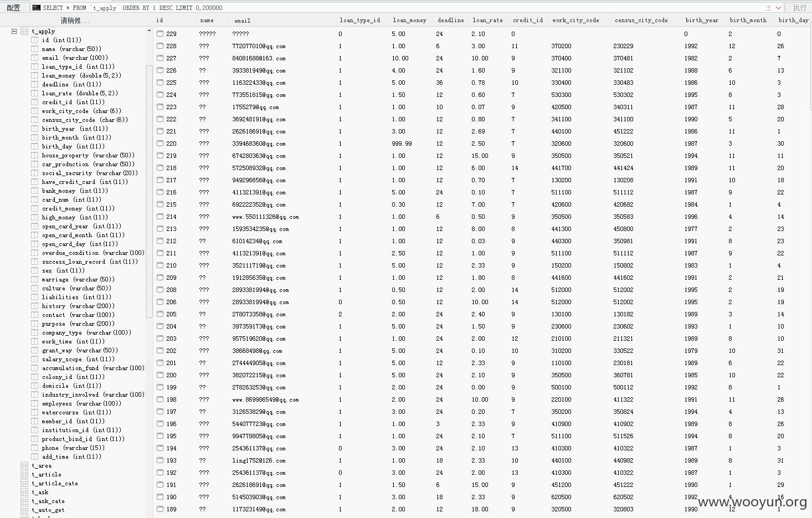Viewport: 812px width, 518px height.
Task: Click the 执行 execute button
Action: pyautogui.click(x=799, y=8)
